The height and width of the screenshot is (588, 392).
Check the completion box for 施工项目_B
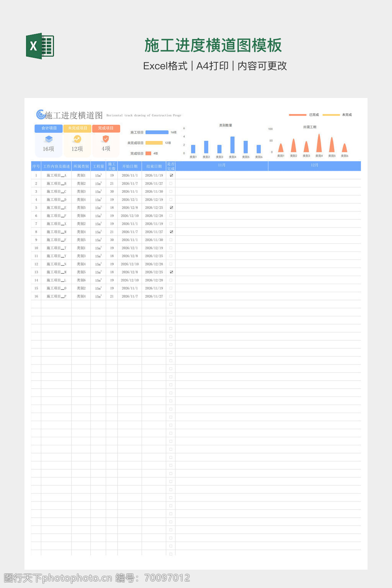point(171,183)
